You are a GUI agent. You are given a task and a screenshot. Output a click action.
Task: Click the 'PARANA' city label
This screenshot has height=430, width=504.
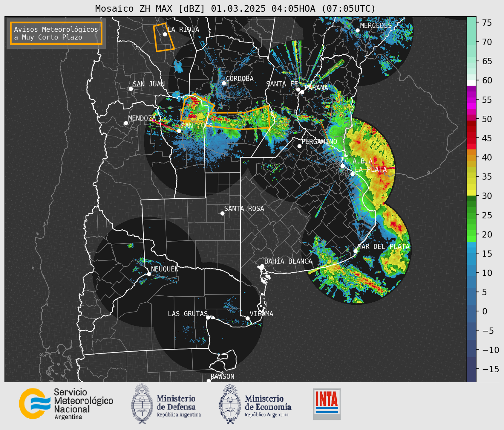point(316,88)
